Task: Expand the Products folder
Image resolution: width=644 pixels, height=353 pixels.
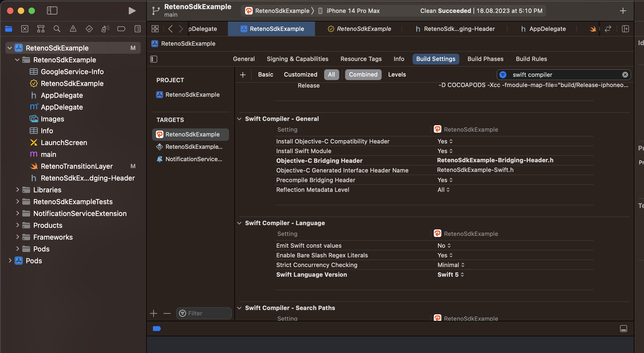Action: 17,225
